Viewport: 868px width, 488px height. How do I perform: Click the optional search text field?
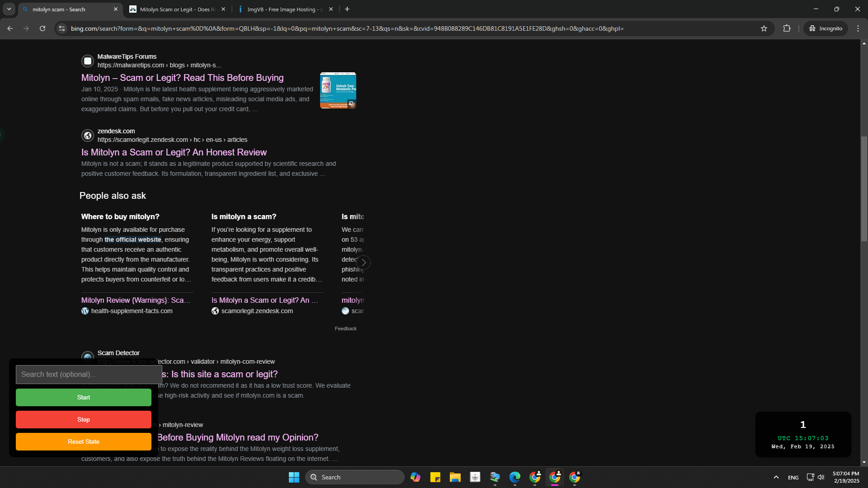point(89,374)
